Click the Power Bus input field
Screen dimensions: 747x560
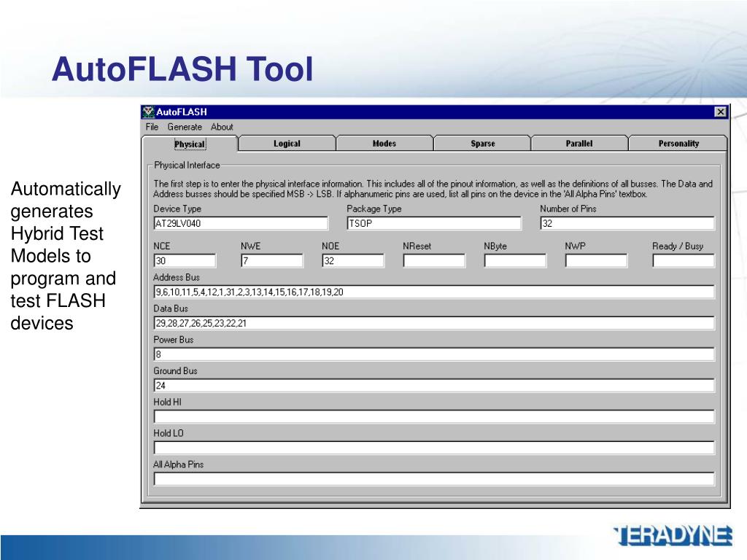[434, 354]
